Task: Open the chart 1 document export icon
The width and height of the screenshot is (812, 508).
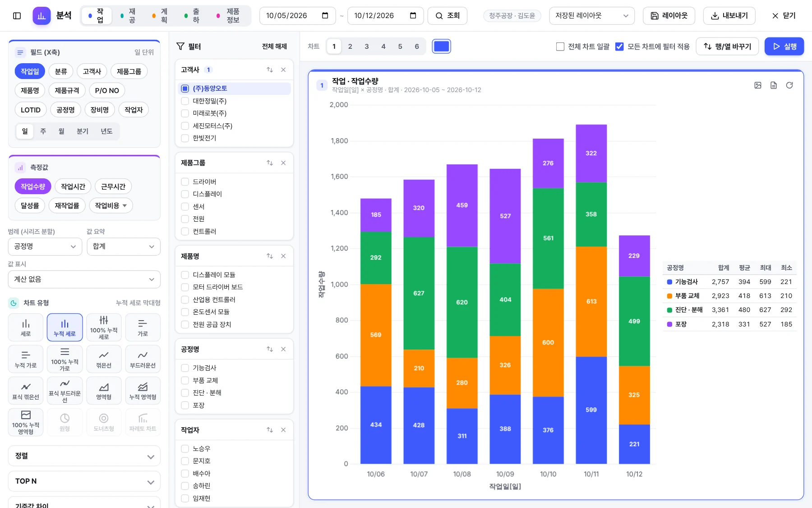Action: coord(774,85)
